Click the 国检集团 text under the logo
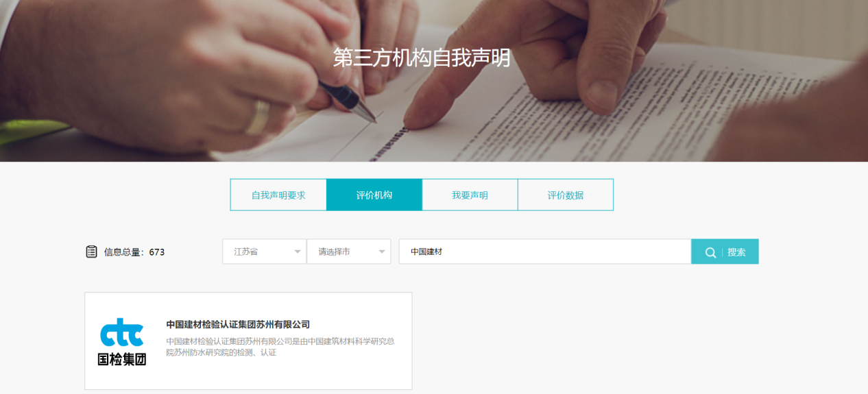 [122, 359]
